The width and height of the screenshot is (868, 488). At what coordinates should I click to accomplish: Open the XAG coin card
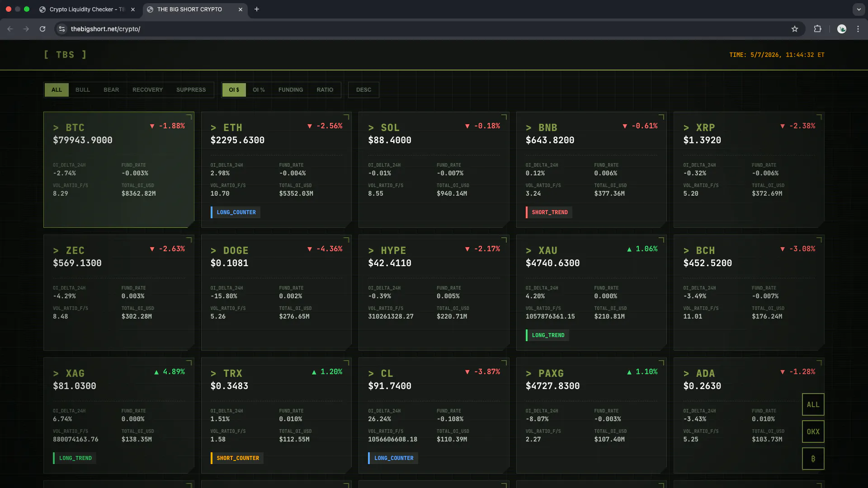pyautogui.click(x=119, y=415)
